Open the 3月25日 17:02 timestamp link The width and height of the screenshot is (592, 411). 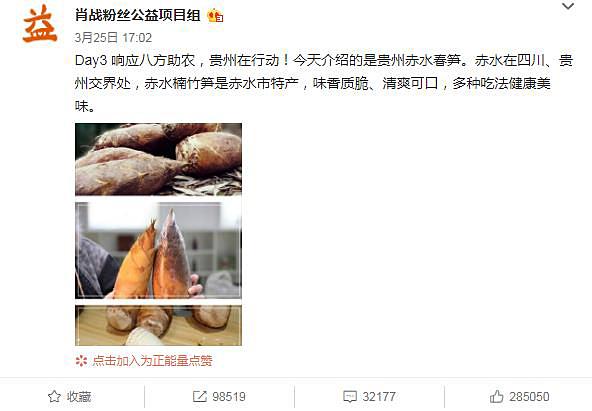[113, 38]
